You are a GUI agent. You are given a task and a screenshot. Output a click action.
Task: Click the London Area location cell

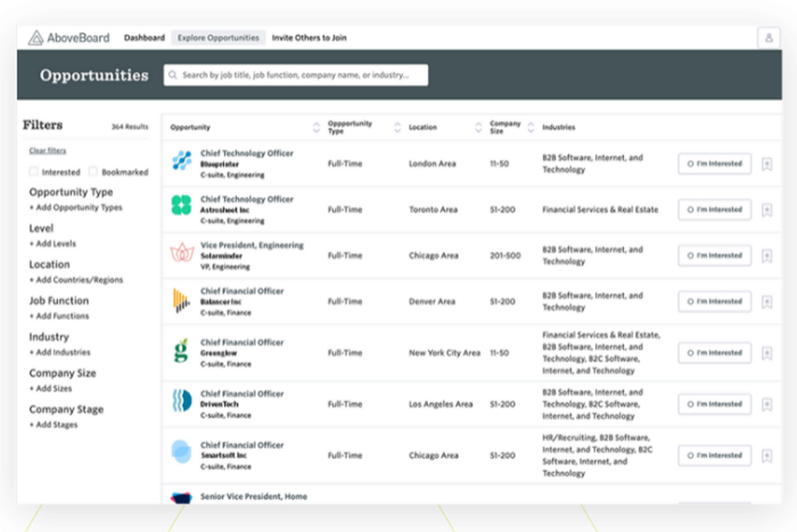click(x=432, y=163)
